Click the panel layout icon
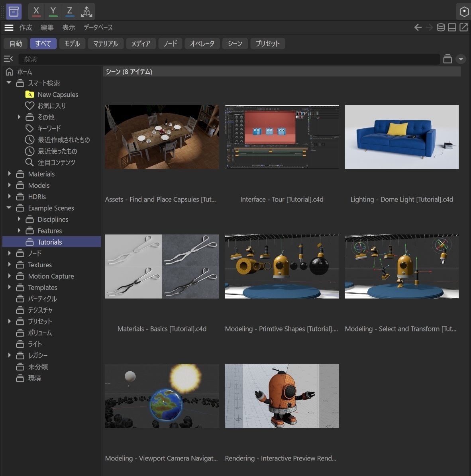Viewport: 471px width, 476px height. [452, 27]
